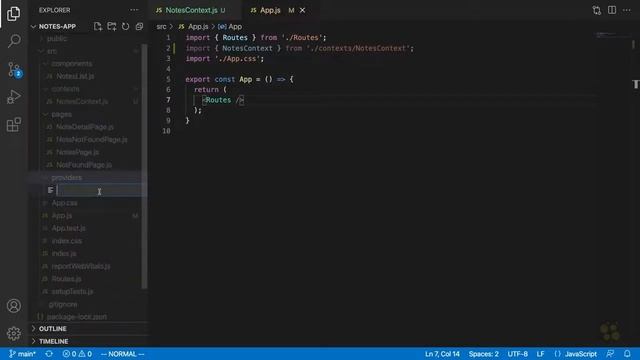This screenshot has width=640, height=360.
Task: Open App.js in the file tree
Action: (62, 216)
